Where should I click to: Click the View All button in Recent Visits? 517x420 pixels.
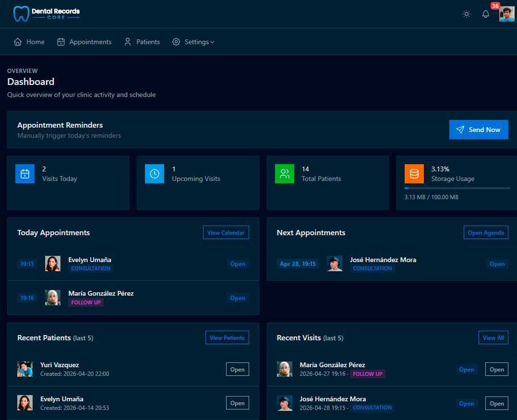[493, 337]
